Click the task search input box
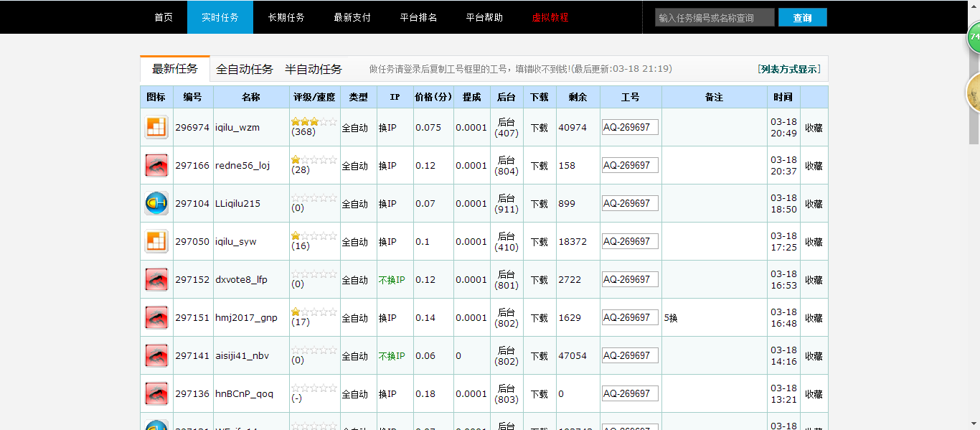Image resolution: width=980 pixels, height=430 pixels. (x=714, y=17)
